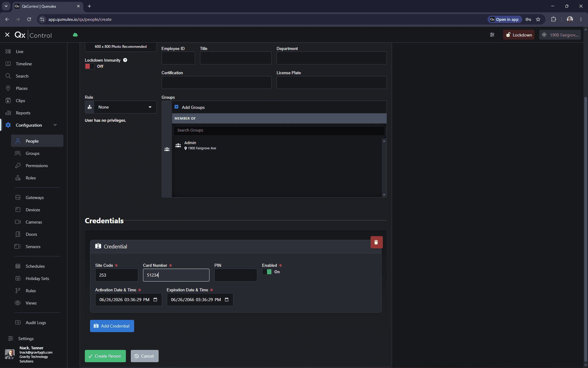This screenshot has width=588, height=368.
Task: Click Nack, Tanner user avatar
Action: 10,354
